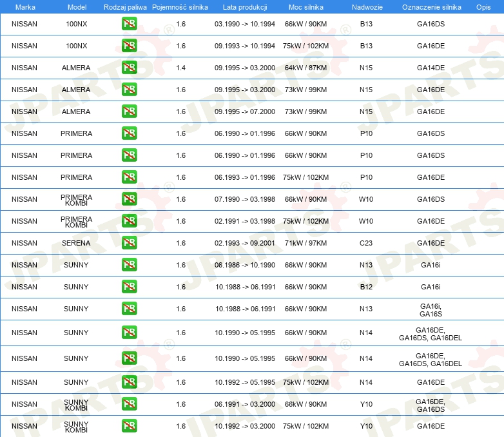
Task: Select the 06.1991 -> 03.2000 production years cell
Action: [x=245, y=404]
